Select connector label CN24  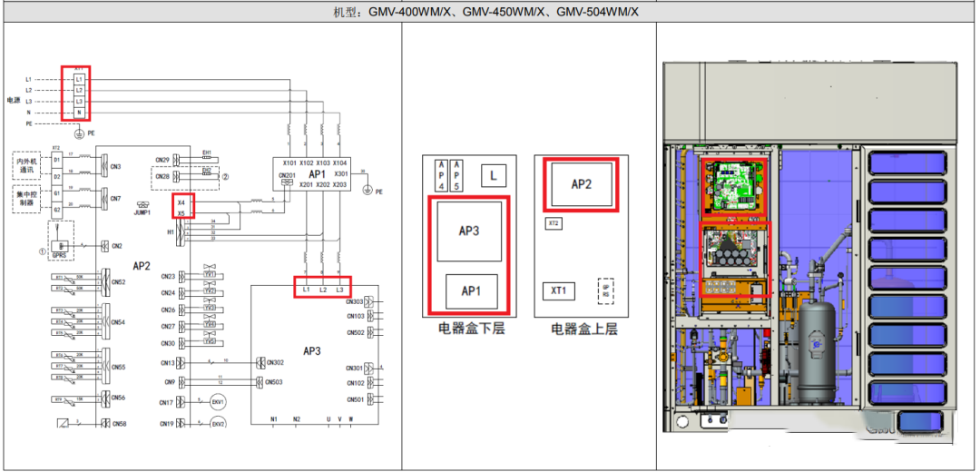168,292
